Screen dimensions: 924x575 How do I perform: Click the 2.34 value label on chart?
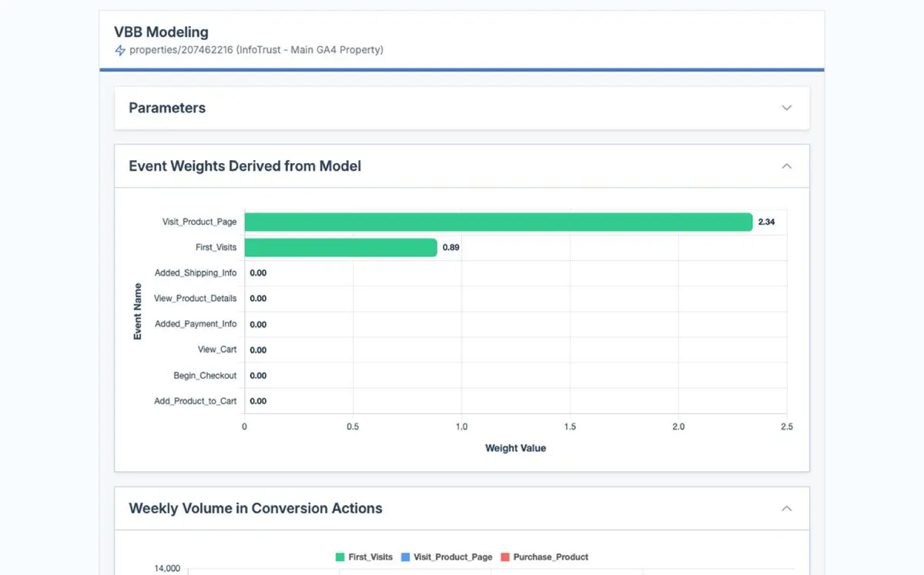pos(766,222)
